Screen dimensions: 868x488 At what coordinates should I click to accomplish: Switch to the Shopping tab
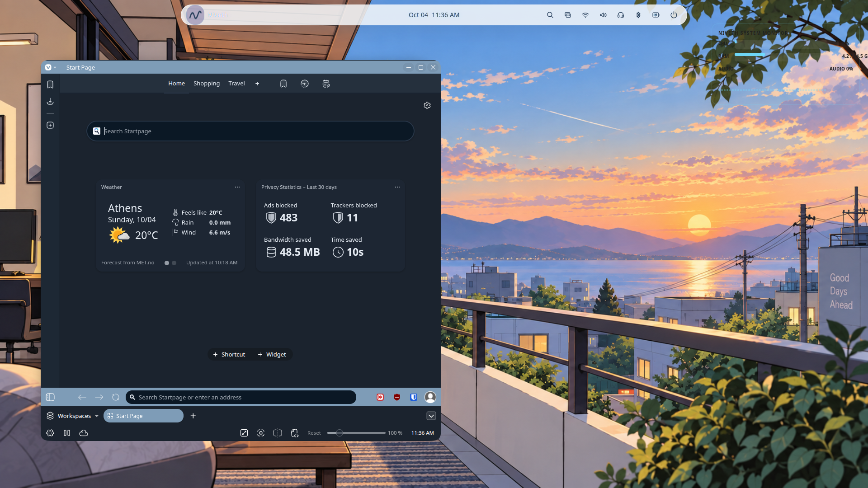tap(207, 84)
